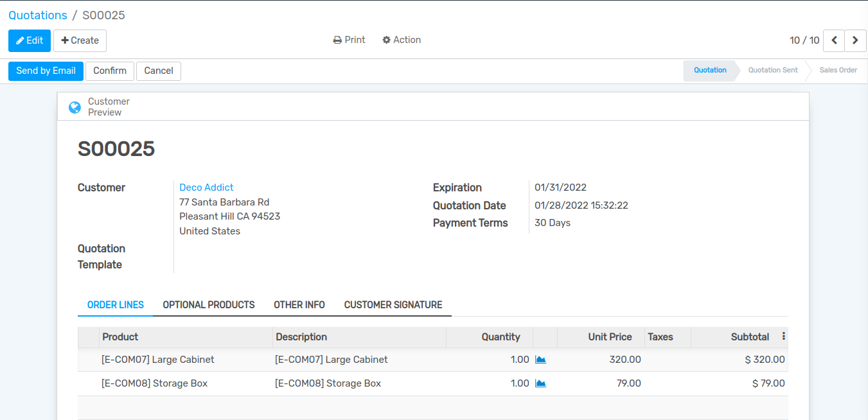The height and width of the screenshot is (420, 868).
Task: Click the Edit pencil button
Action: 30,40
